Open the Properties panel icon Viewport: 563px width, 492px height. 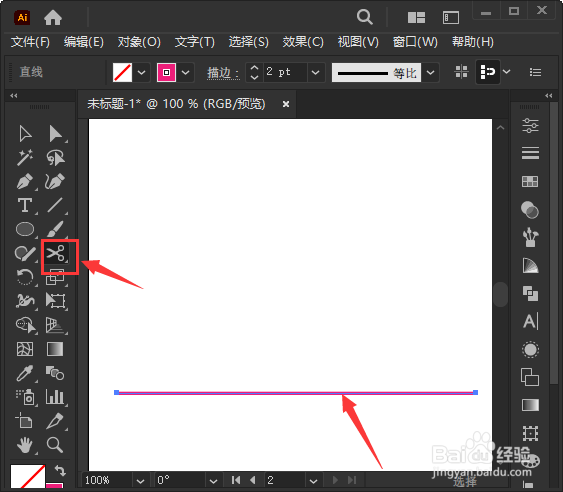click(x=530, y=125)
